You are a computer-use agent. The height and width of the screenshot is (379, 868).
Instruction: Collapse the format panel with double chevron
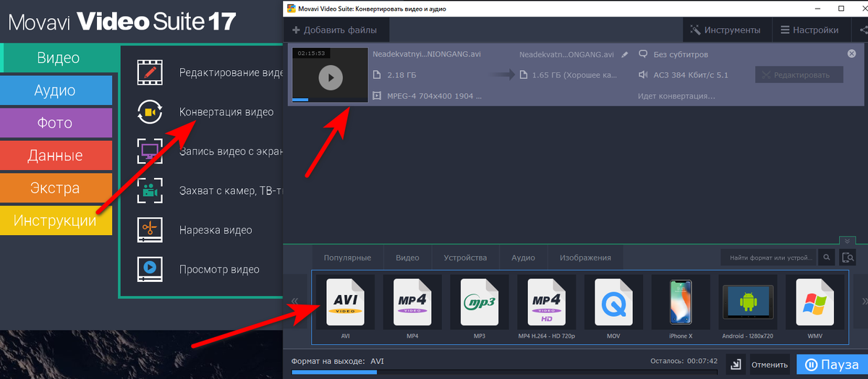tap(847, 240)
